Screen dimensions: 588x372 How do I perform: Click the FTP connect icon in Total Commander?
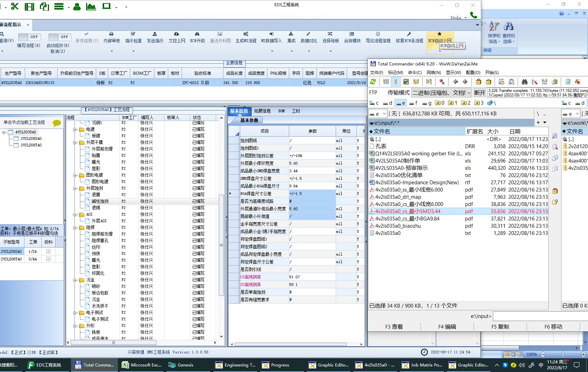coord(501,82)
